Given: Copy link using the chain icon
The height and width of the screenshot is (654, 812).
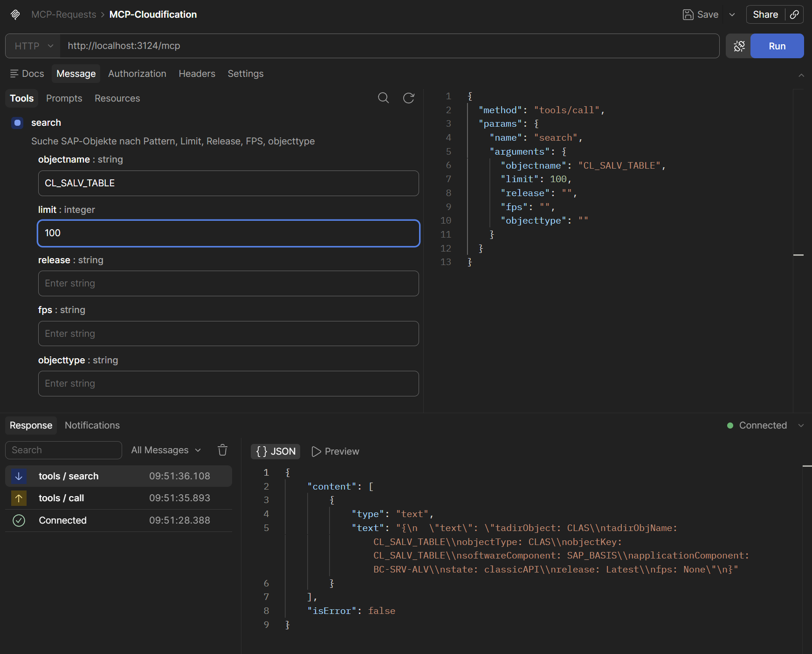Looking at the screenshot, I should point(794,14).
